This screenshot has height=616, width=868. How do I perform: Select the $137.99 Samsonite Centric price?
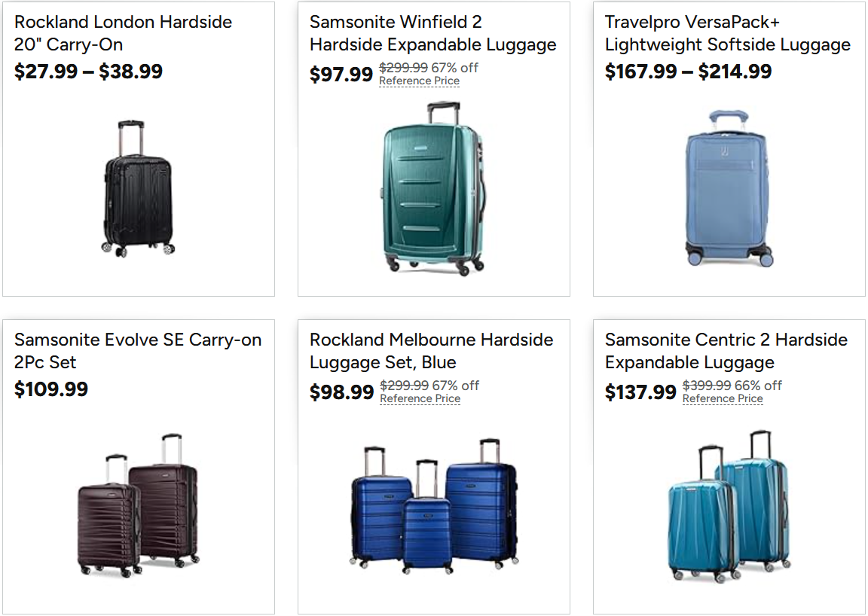(x=640, y=392)
